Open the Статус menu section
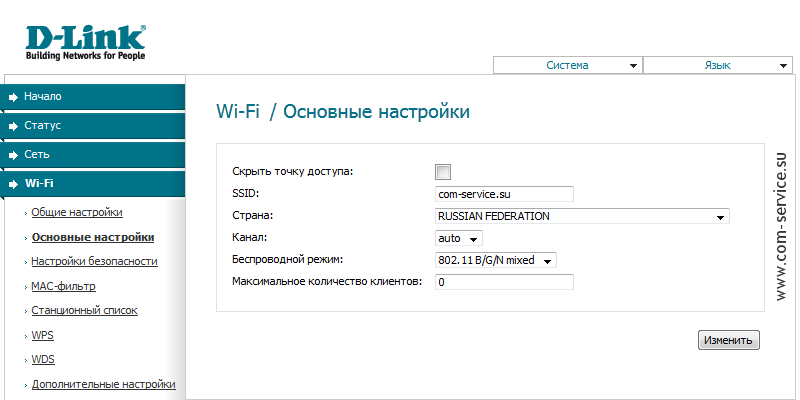This screenshot has height=400, width=800. tap(92, 126)
